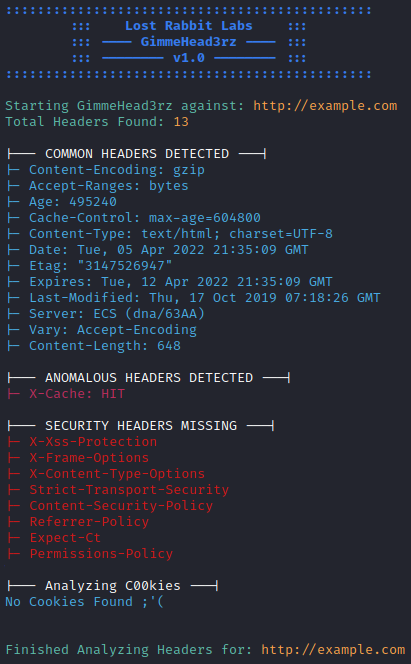Screen dimensions: 411x664
Task: Click the Cache-Control: max-age=604800 line
Action: [145, 218]
